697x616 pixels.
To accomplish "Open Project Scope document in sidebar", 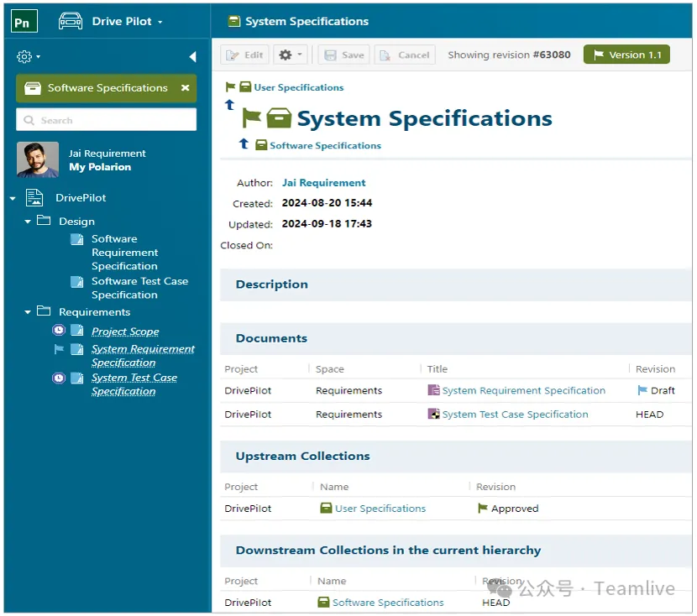I will [x=125, y=331].
